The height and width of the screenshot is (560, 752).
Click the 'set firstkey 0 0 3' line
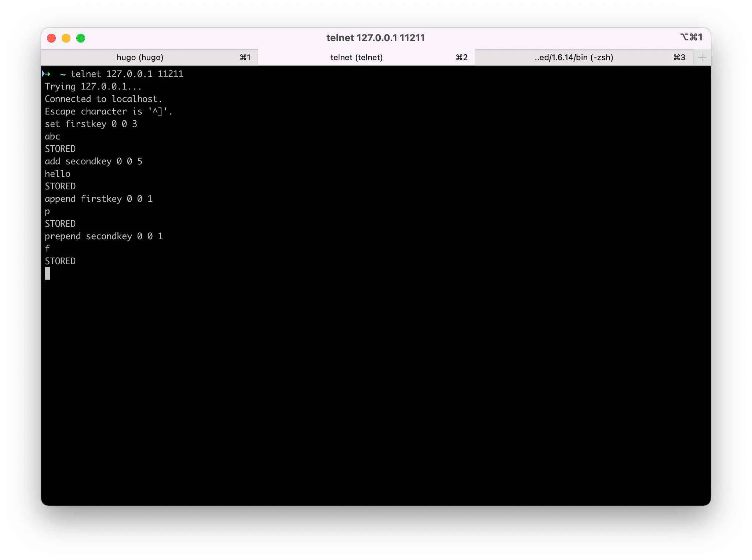coord(91,124)
